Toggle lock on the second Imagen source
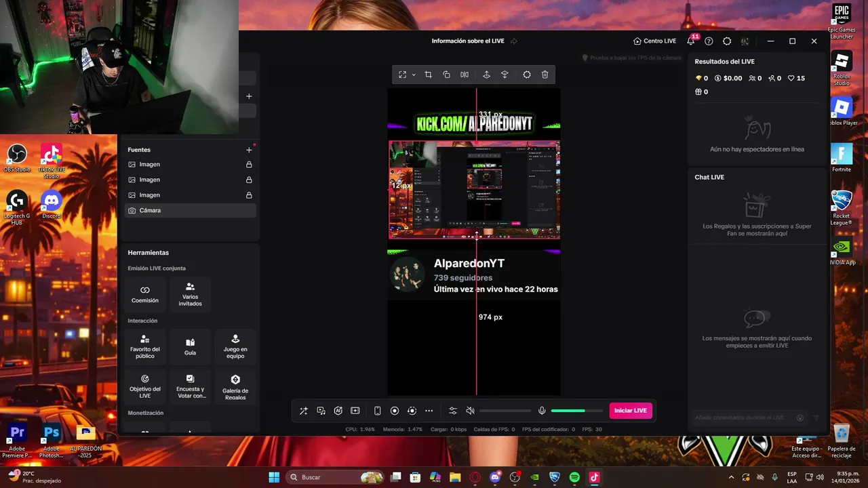This screenshot has height=488, width=868. pos(249,180)
